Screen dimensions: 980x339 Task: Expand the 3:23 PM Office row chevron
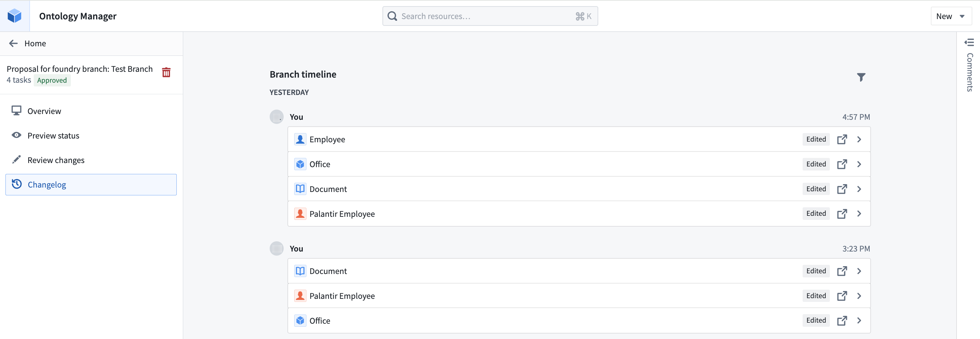pyautogui.click(x=859, y=320)
